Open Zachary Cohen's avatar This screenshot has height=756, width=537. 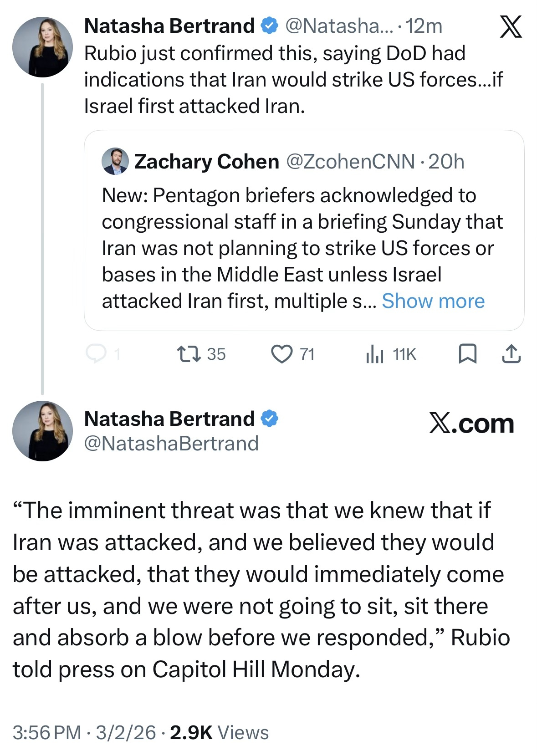pyautogui.click(x=115, y=162)
